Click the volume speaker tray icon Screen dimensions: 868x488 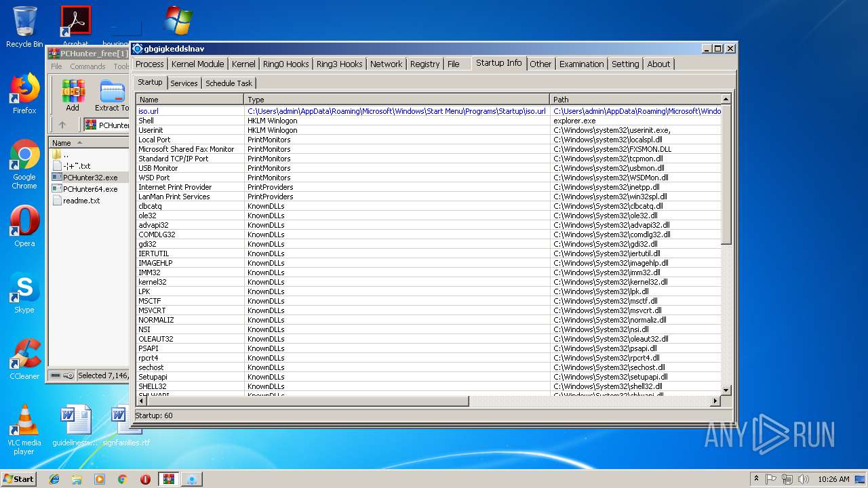pos(804,479)
